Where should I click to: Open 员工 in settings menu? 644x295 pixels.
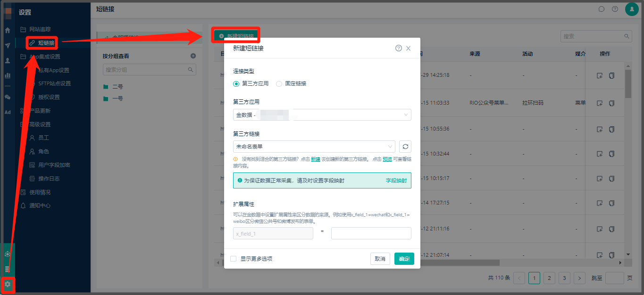pyautogui.click(x=43, y=138)
